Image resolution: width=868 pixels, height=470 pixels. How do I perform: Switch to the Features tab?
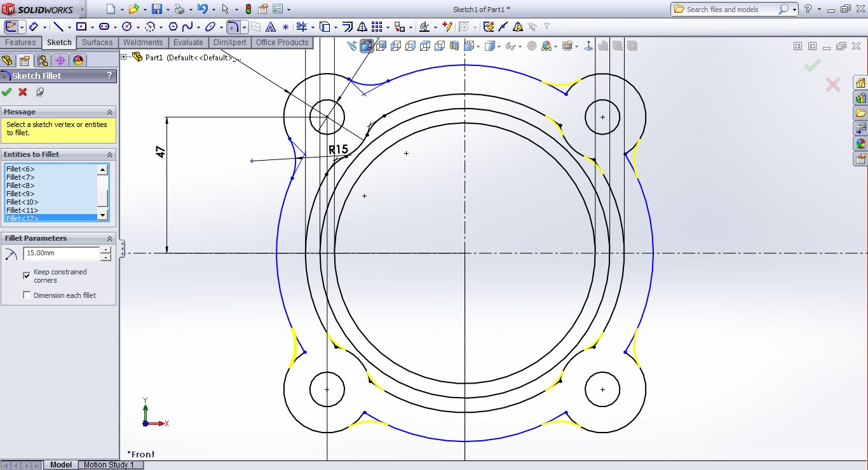(x=20, y=43)
